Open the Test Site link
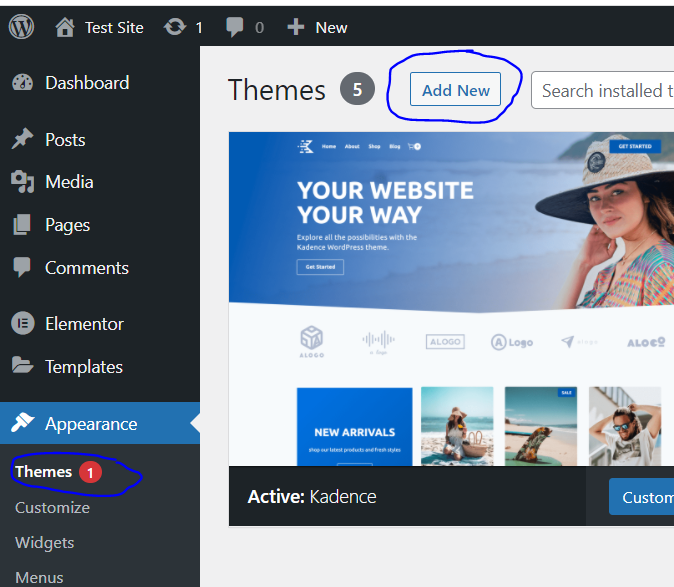 (114, 28)
